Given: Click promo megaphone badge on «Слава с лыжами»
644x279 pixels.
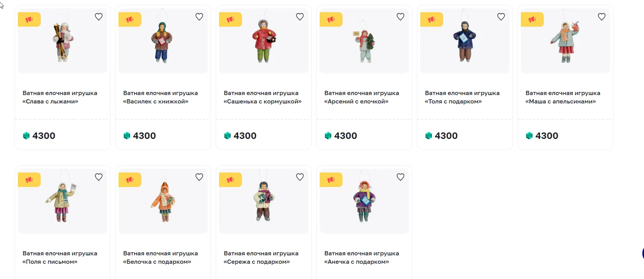Looking at the screenshot, I should click(29, 19).
